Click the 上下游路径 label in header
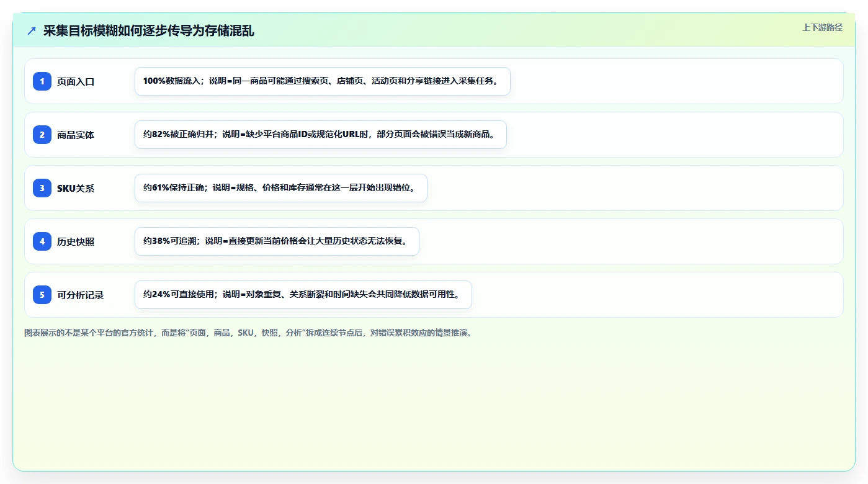The width and height of the screenshot is (868, 484). tap(822, 27)
